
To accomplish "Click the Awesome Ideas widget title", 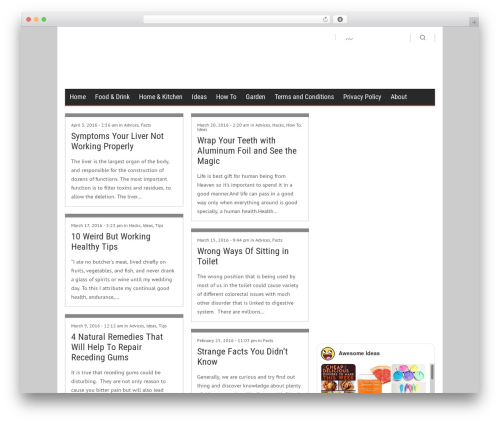I will (359, 353).
